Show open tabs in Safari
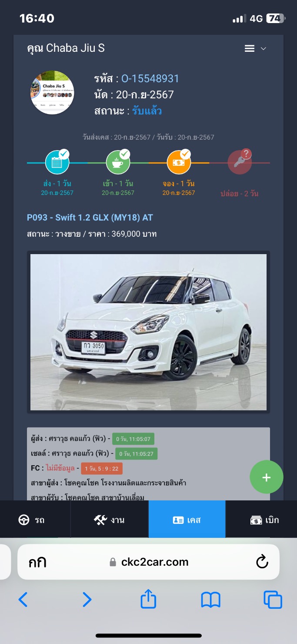Image resolution: width=297 pixels, height=644 pixels. [273, 600]
